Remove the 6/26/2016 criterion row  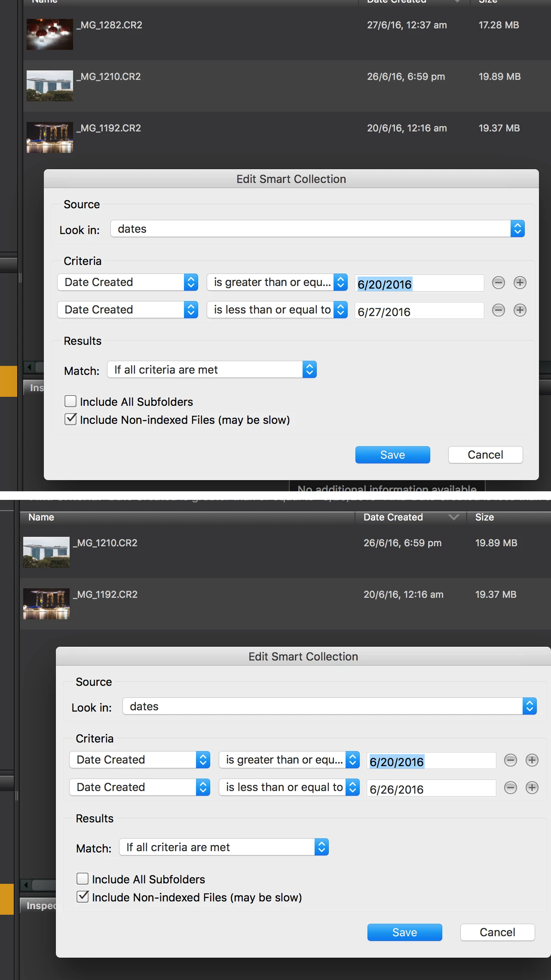511,788
